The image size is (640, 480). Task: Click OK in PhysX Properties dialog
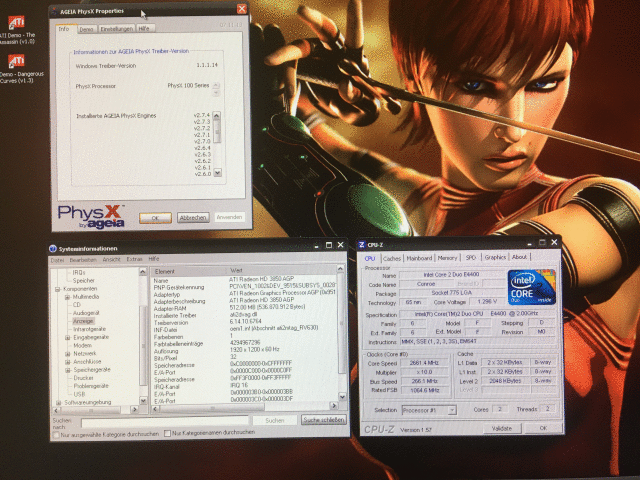[x=155, y=218]
